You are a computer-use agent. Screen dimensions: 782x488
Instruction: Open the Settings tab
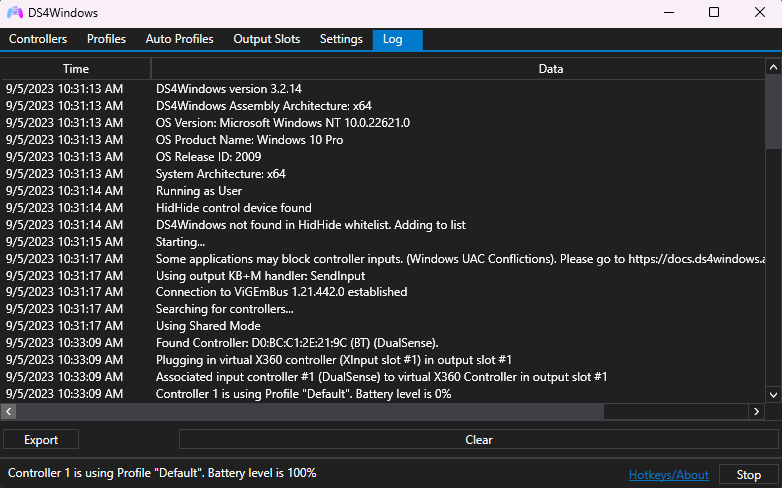coord(341,39)
